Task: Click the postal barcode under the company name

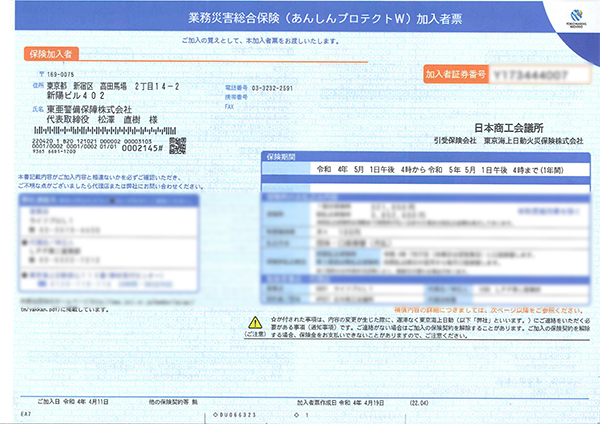Action: click(105, 130)
